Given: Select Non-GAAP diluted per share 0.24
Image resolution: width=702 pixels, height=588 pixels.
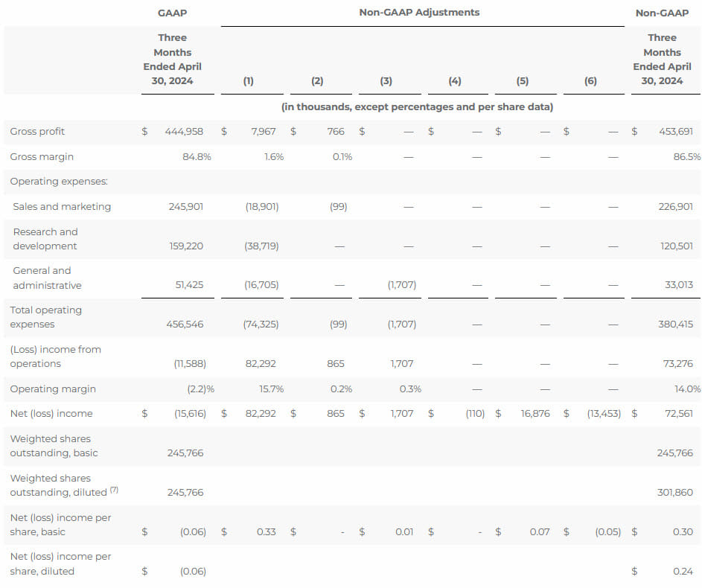Looking at the screenshot, I should [683, 572].
